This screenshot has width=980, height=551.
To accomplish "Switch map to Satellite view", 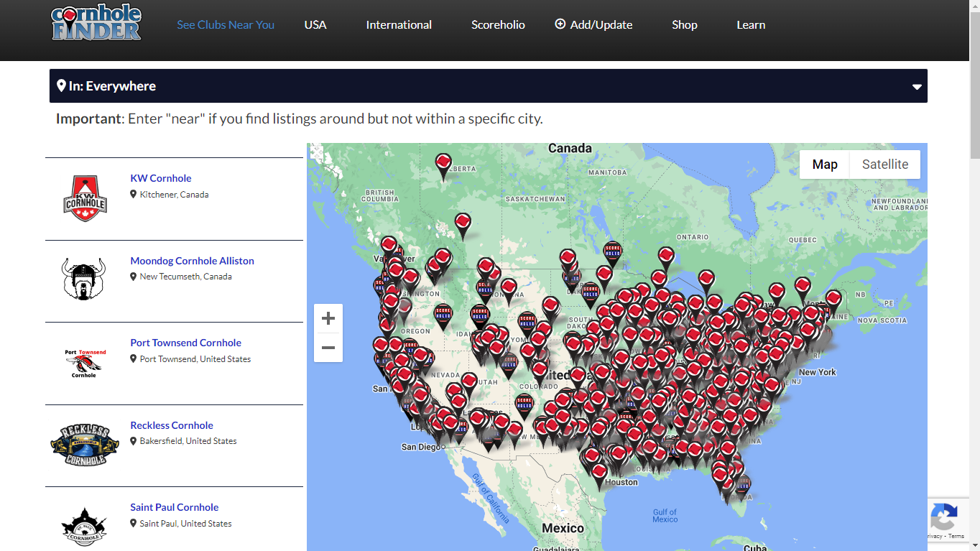I will coord(884,165).
